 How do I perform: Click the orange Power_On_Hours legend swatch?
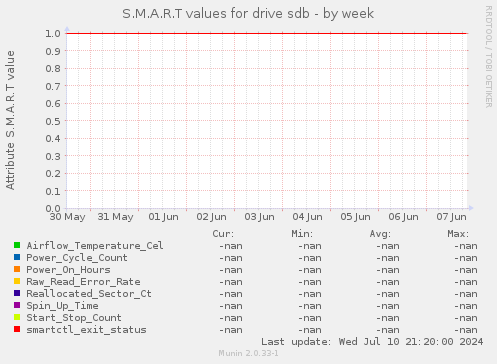pos(17,269)
